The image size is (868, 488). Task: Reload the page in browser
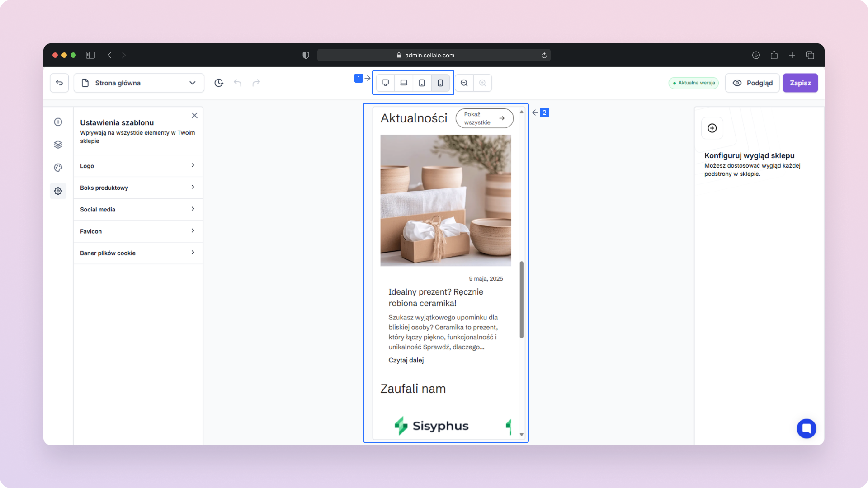click(544, 55)
